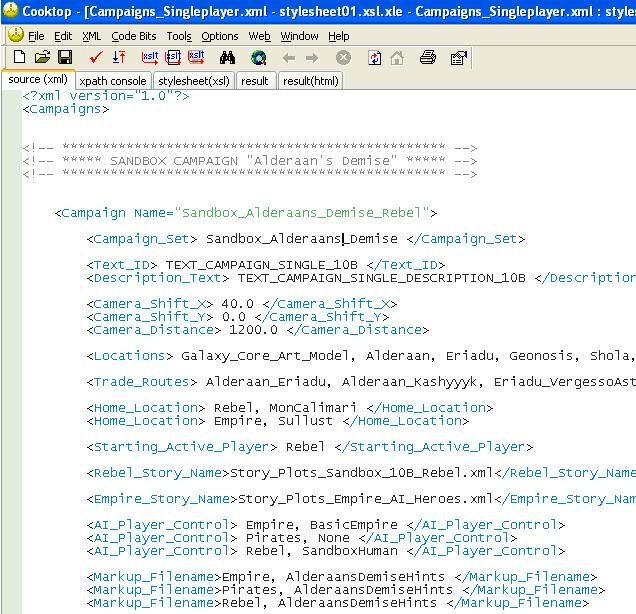This screenshot has height=614, width=636.
Task: Switch to the result tab
Action: pyautogui.click(x=255, y=81)
